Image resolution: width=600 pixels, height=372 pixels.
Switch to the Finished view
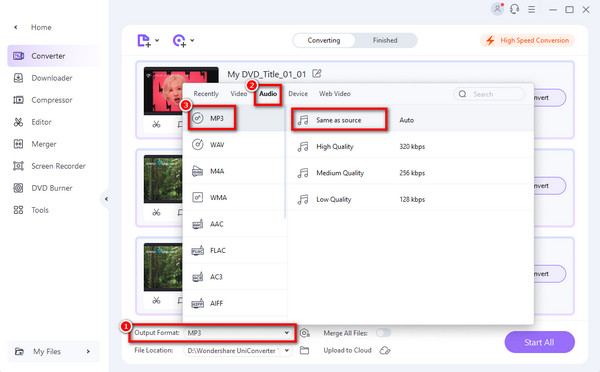pos(385,40)
